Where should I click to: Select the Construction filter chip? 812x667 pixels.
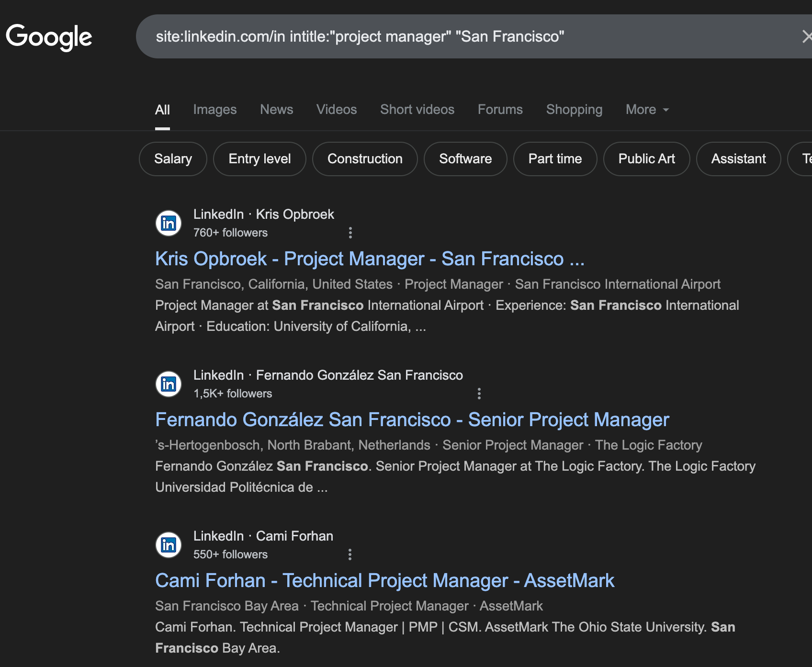point(365,158)
